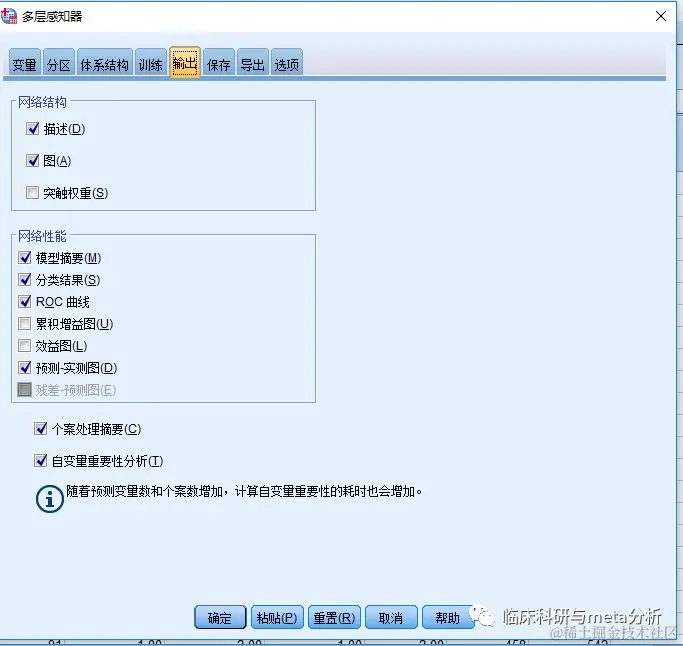683x646 pixels.
Task: Uncheck 分类结果(S) option
Action: 25,279
